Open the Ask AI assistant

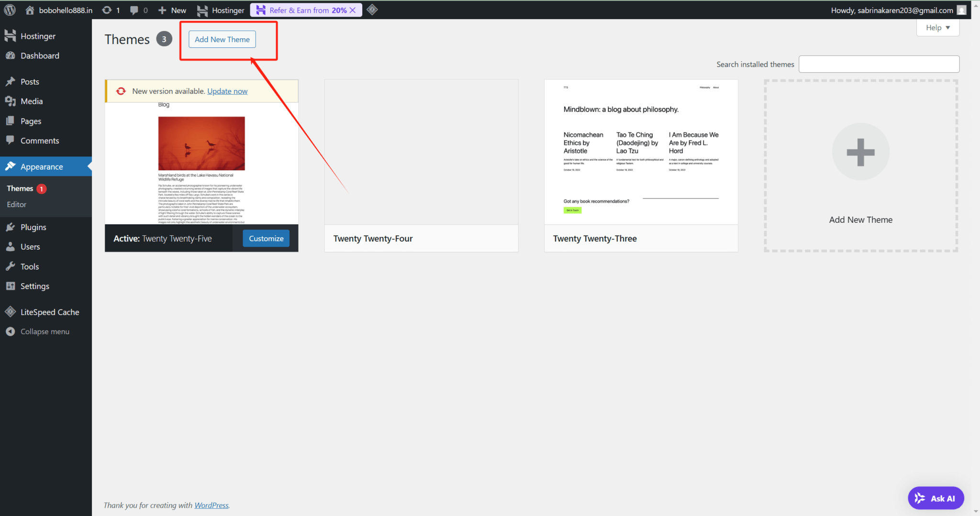point(935,498)
